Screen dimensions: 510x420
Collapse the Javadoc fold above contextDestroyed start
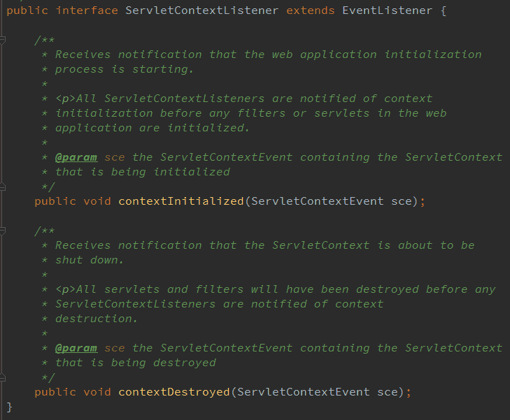pos(3,231)
